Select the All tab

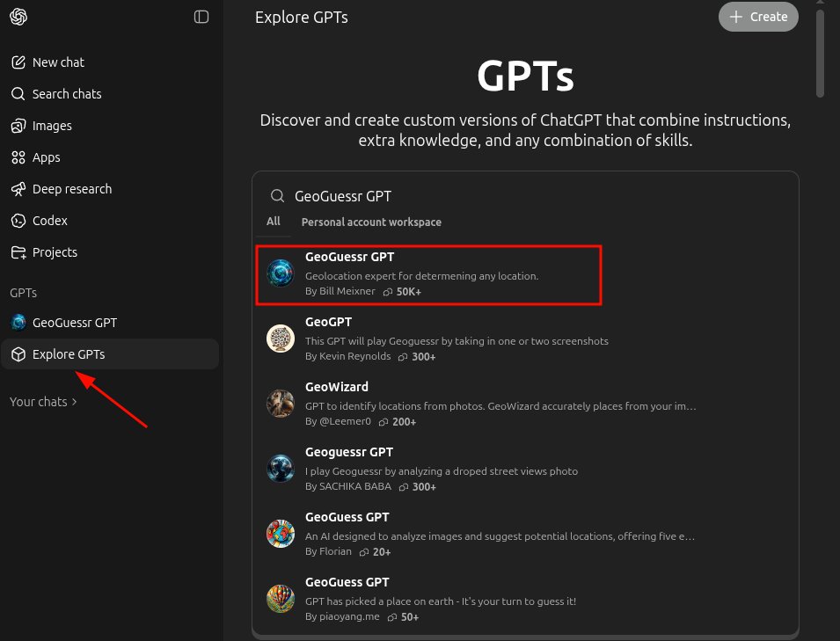pos(274,222)
